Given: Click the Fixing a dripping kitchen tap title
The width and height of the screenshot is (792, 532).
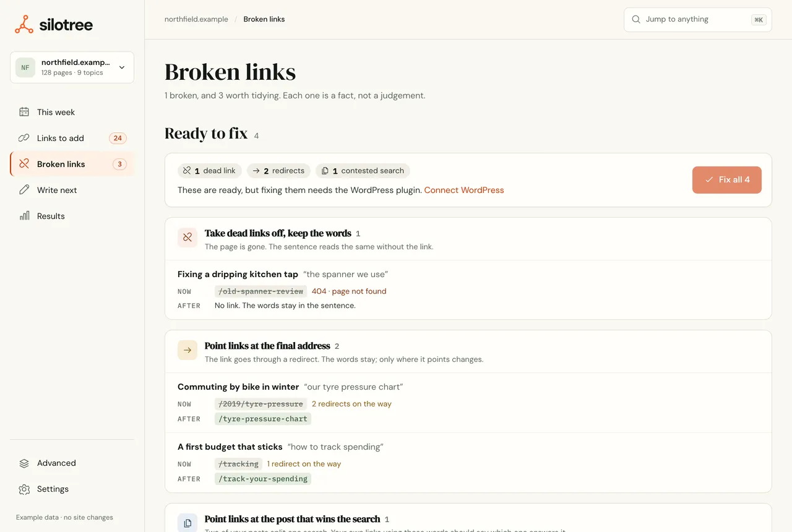Looking at the screenshot, I should coord(238,274).
